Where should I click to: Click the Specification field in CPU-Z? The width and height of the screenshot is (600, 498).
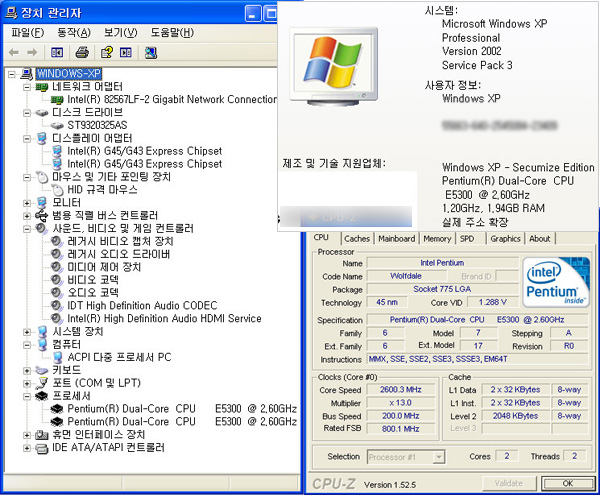click(477, 320)
